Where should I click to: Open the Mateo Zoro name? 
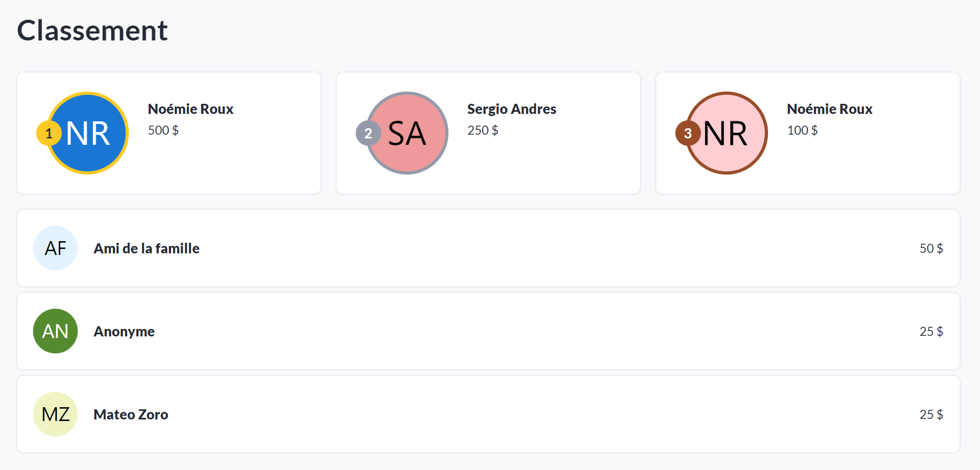(x=131, y=415)
